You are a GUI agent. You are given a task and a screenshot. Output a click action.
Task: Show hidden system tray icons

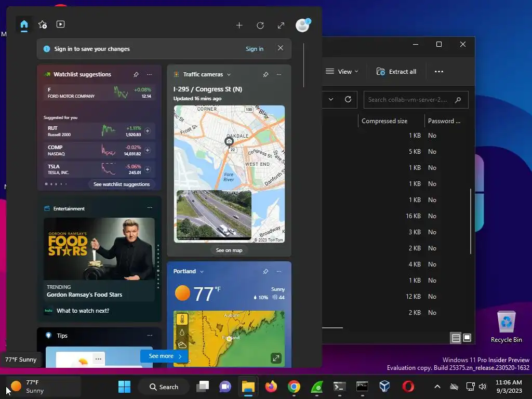coord(437,387)
